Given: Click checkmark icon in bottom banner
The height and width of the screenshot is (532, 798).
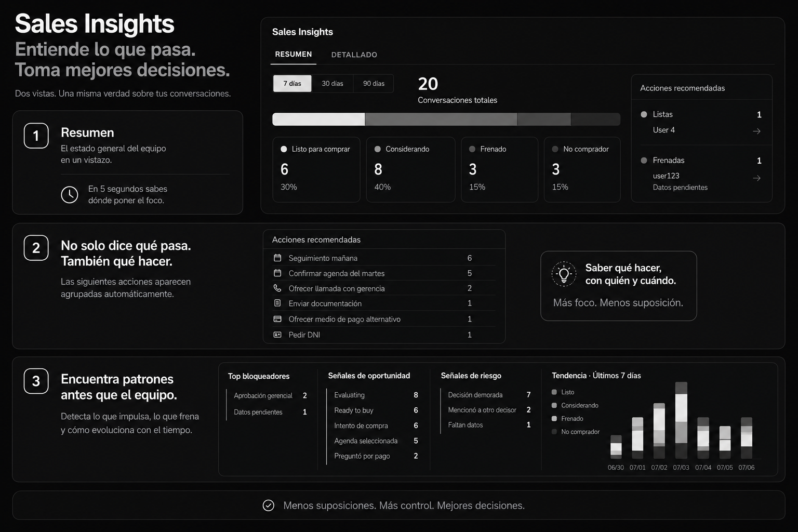Looking at the screenshot, I should (269, 506).
